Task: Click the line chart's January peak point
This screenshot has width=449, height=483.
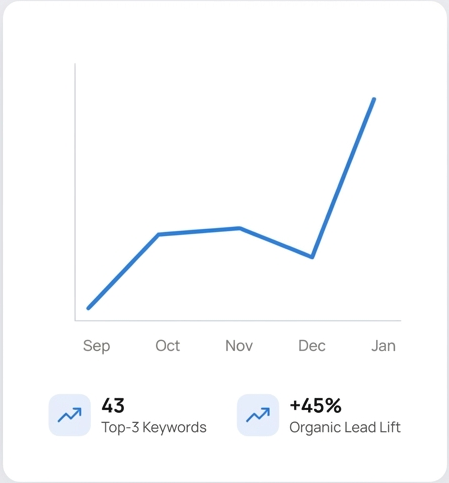Action: (x=374, y=99)
